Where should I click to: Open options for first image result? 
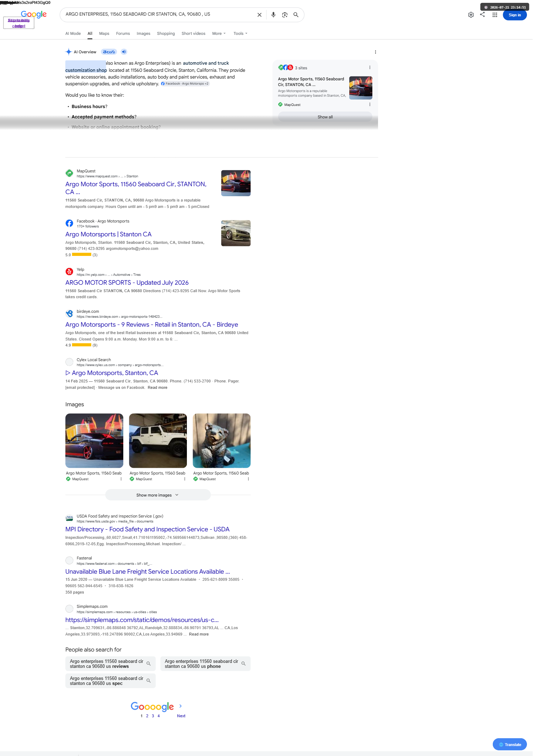coord(121,479)
